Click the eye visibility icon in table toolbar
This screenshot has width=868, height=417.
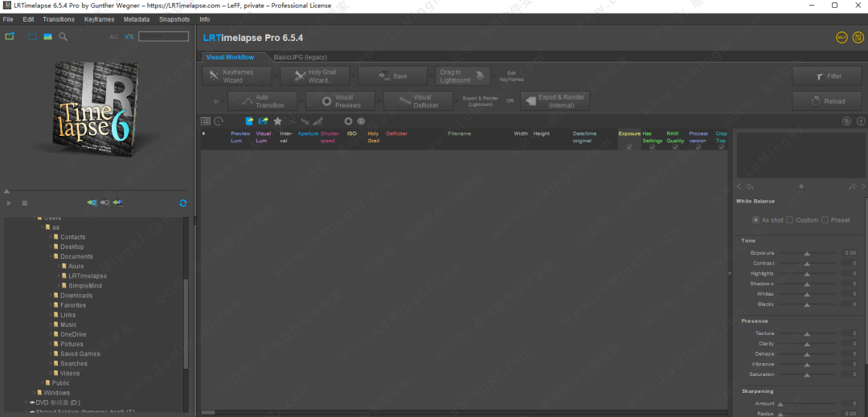[x=361, y=121]
